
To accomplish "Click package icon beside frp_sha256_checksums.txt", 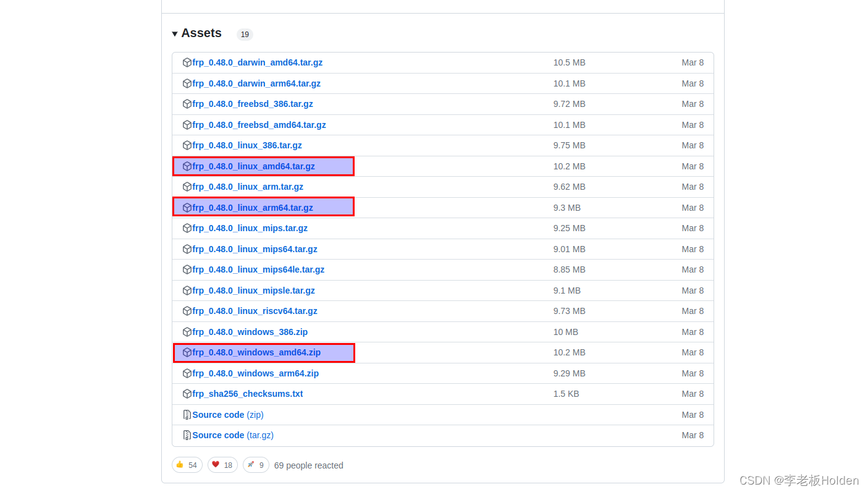I will pyautogui.click(x=187, y=394).
